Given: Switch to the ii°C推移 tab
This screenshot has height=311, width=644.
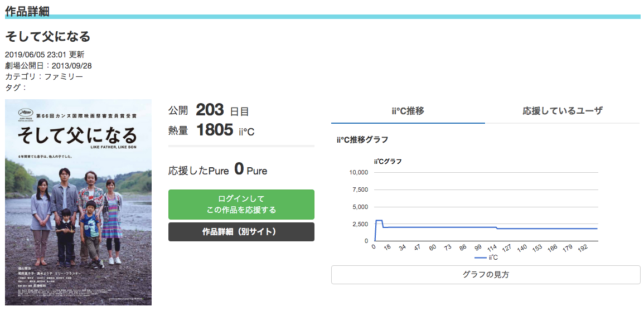Looking at the screenshot, I should point(408,111).
